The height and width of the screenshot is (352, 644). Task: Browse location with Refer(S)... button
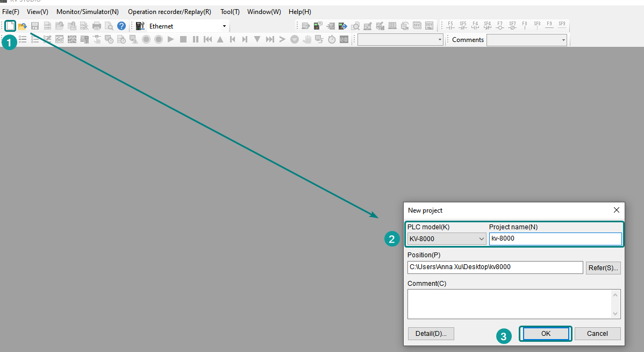[603, 267]
